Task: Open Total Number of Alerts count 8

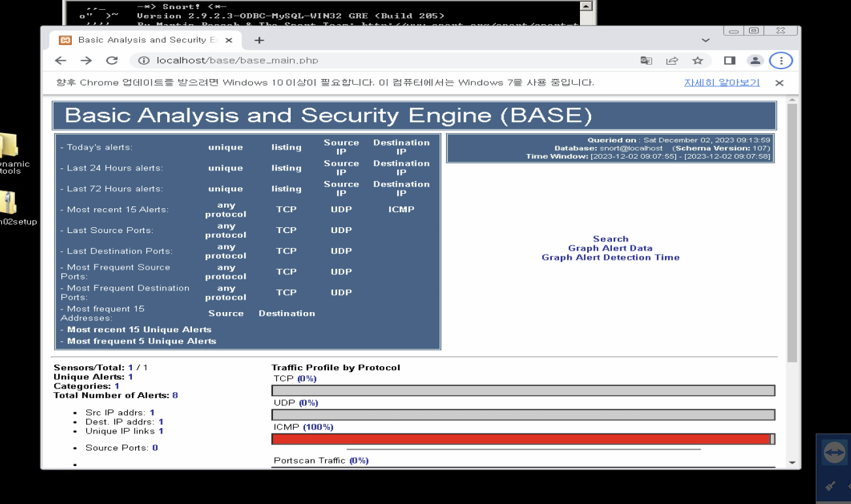Action: 175,396
